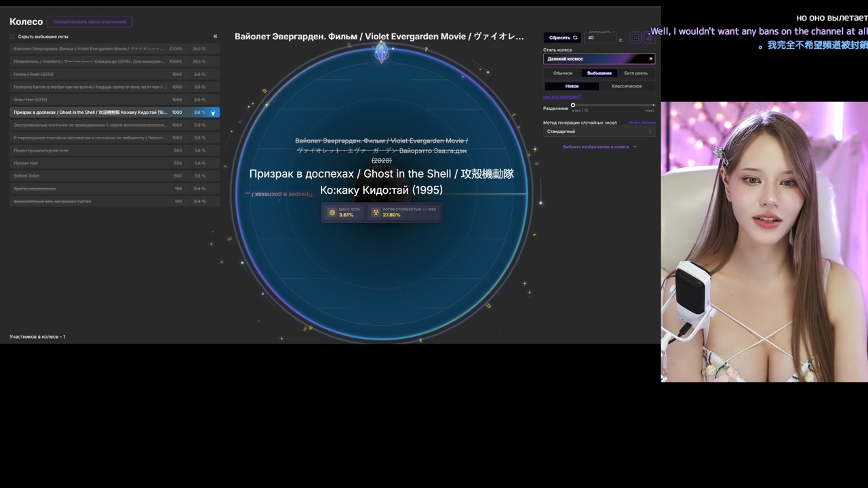Open the Стандартный random method dropdown
868x488 pixels.
[599, 131]
